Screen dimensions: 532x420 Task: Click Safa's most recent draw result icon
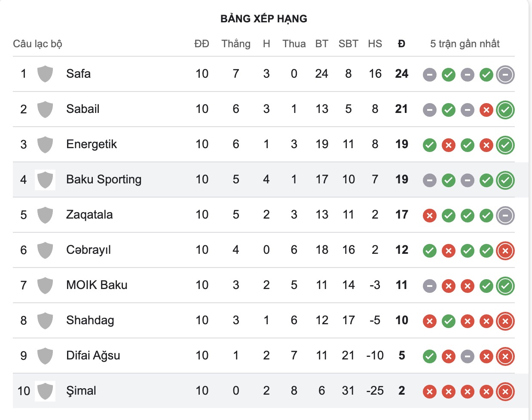click(505, 75)
